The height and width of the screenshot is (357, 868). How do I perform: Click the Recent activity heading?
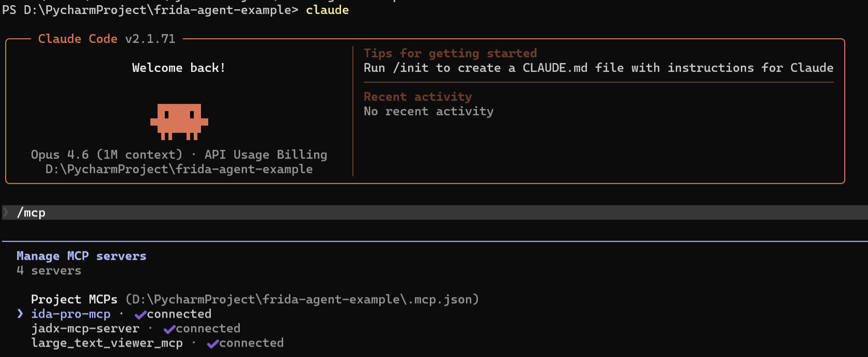point(417,97)
